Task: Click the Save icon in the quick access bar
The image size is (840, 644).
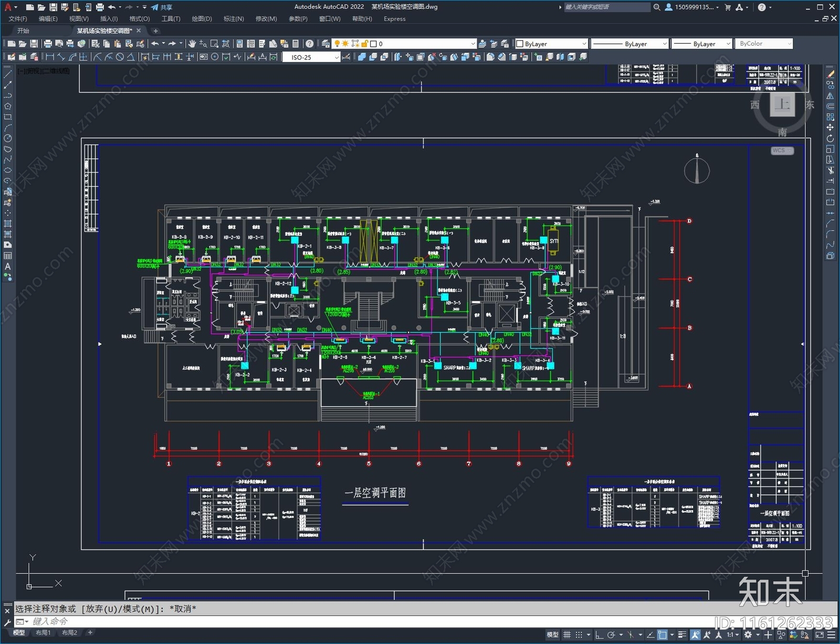Action: 53,7
